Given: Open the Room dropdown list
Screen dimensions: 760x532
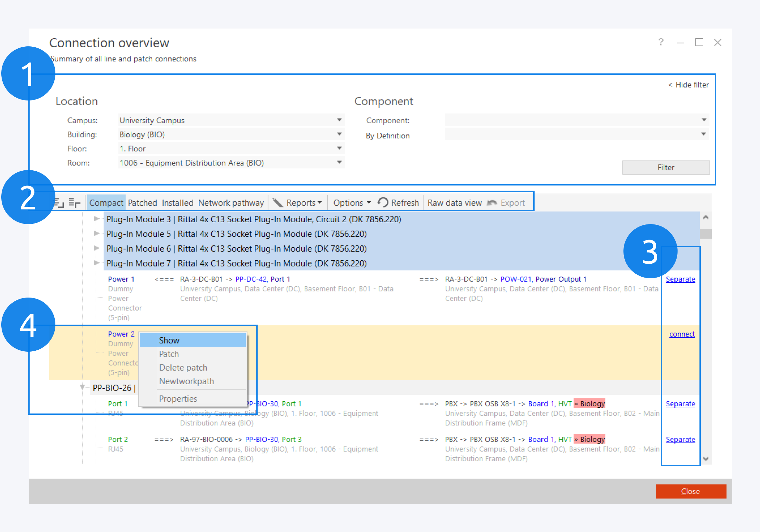Looking at the screenshot, I should (x=339, y=163).
